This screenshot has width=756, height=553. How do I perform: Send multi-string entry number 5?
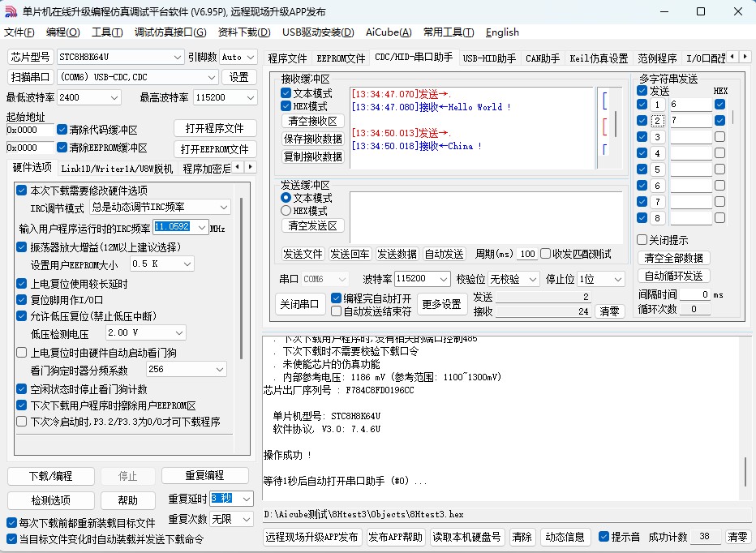(658, 169)
